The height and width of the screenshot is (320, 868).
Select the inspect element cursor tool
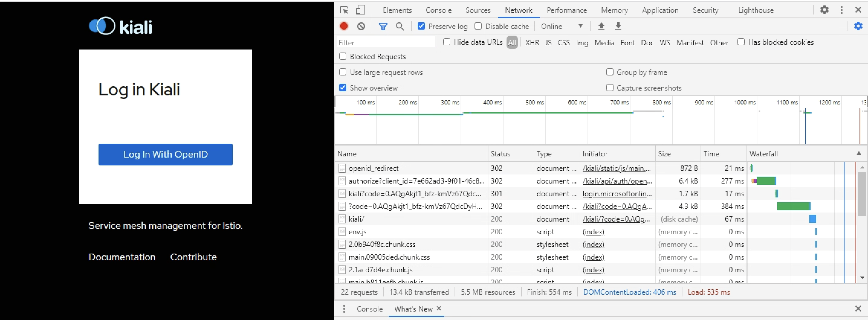pos(344,10)
